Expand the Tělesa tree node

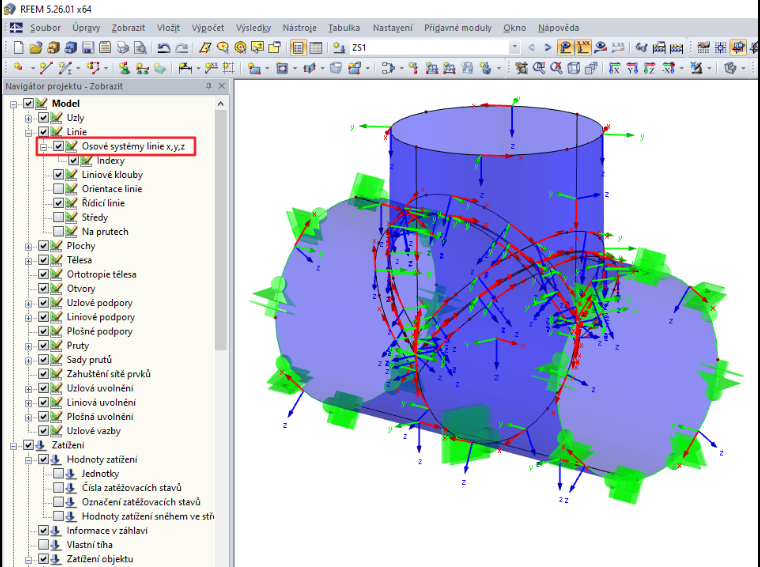click(x=29, y=260)
